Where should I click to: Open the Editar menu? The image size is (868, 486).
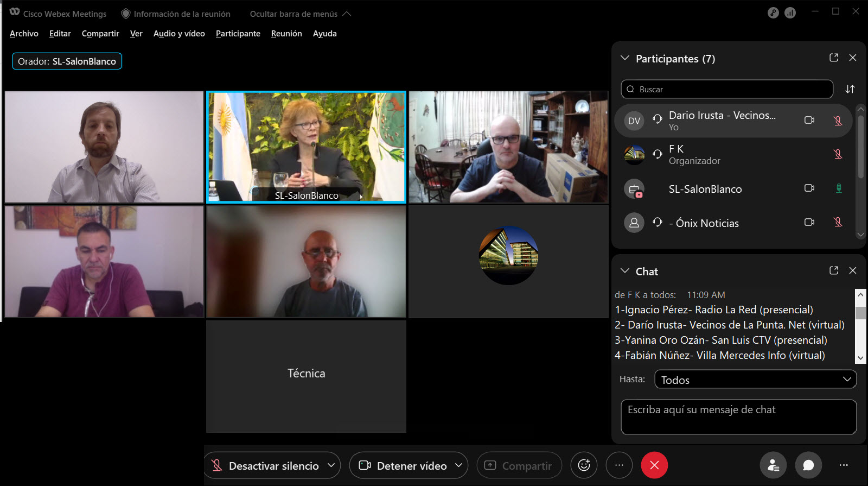60,34
